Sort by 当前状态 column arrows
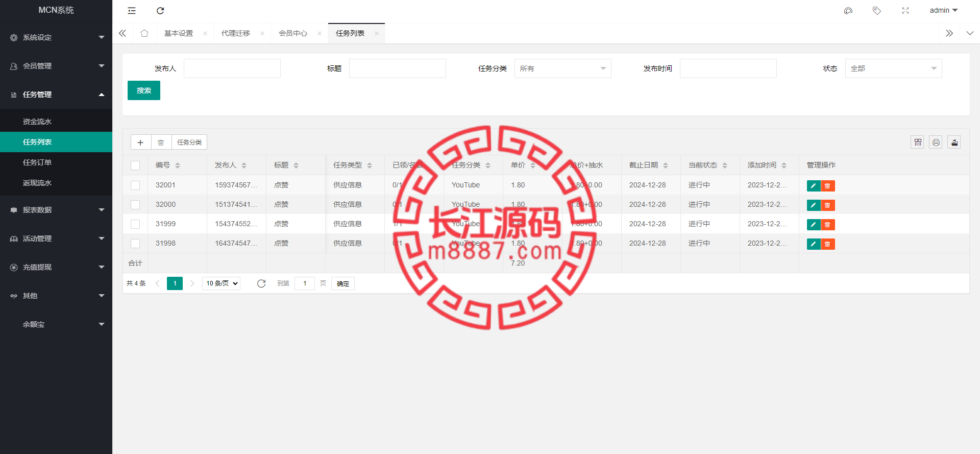The width and height of the screenshot is (980, 454). point(725,165)
